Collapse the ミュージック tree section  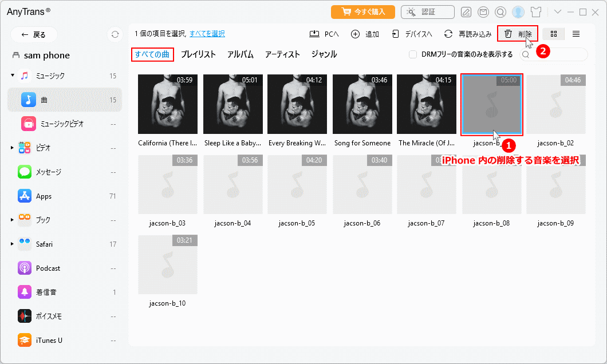[x=13, y=76]
